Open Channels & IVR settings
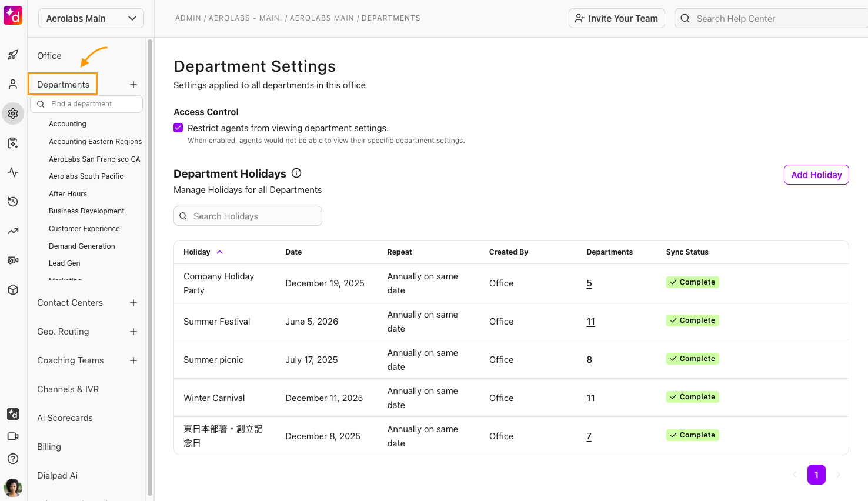The image size is (868, 501). click(68, 389)
